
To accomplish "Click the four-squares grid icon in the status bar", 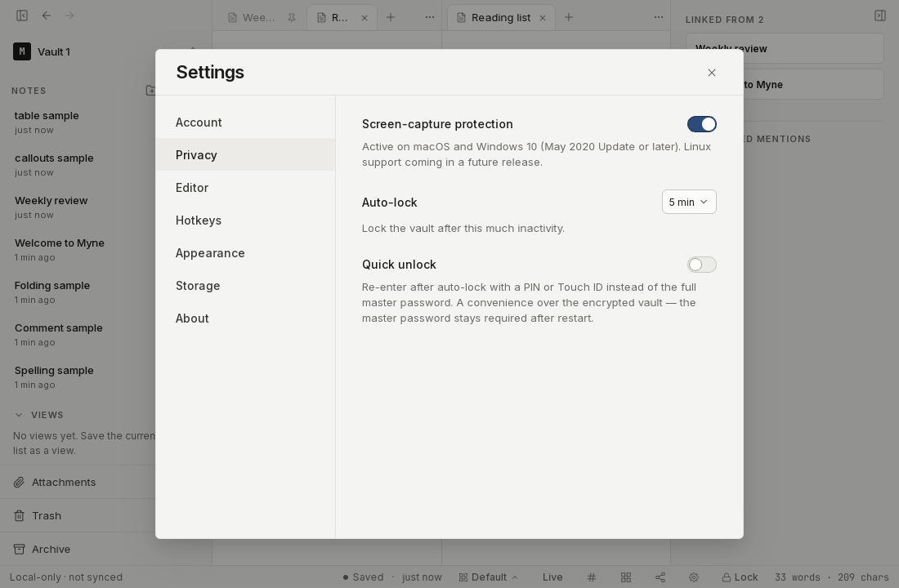I will point(626,577).
